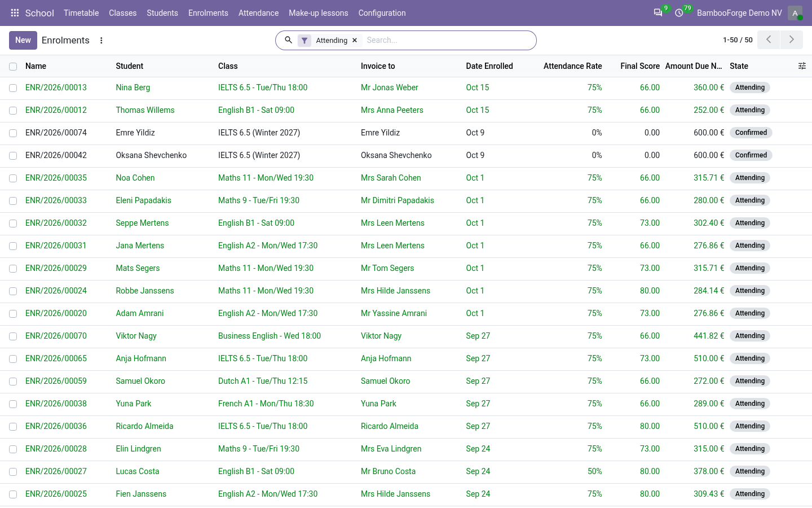
Task: Open the discuss messages icon
Action: (x=658, y=13)
